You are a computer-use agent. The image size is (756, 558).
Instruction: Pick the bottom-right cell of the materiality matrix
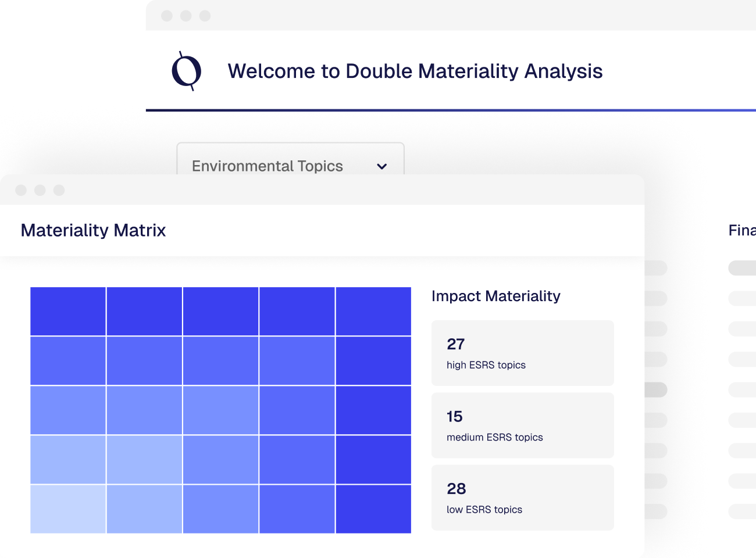pyautogui.click(x=373, y=509)
